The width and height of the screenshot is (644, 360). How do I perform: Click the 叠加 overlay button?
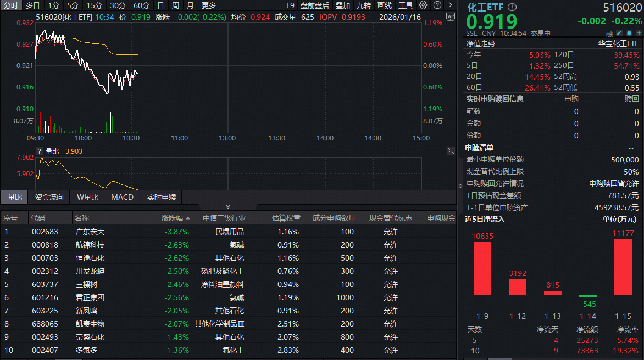click(343, 5)
